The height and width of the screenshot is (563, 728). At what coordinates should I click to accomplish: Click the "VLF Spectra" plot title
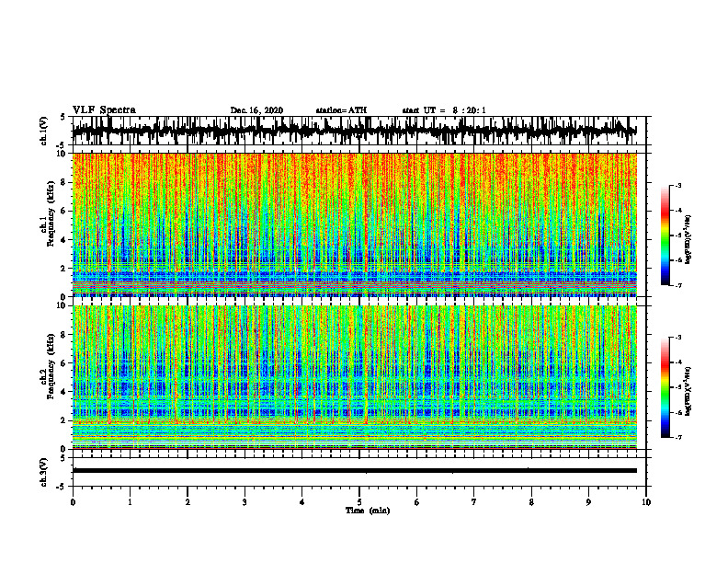pyautogui.click(x=104, y=110)
